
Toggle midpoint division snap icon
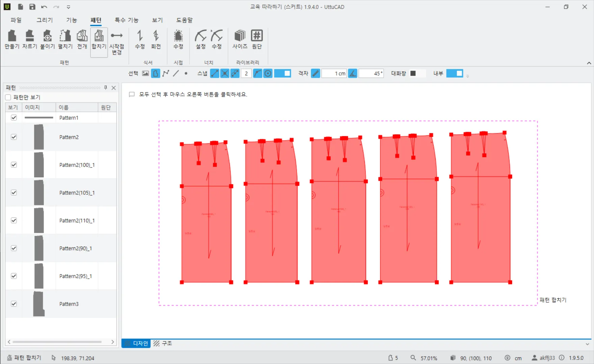point(235,73)
